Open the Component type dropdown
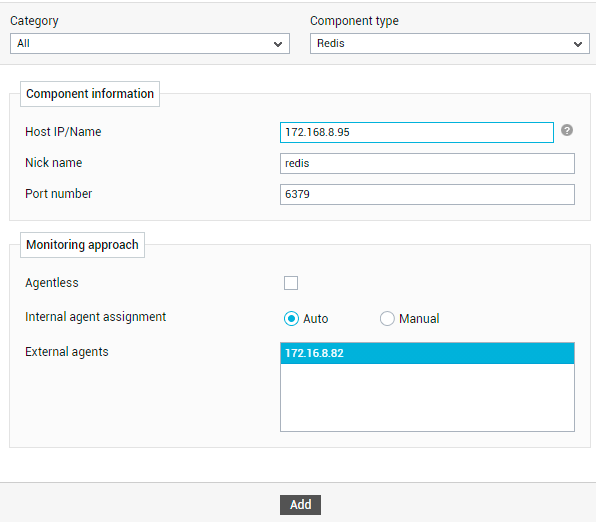The height and width of the screenshot is (522, 596). (450, 43)
